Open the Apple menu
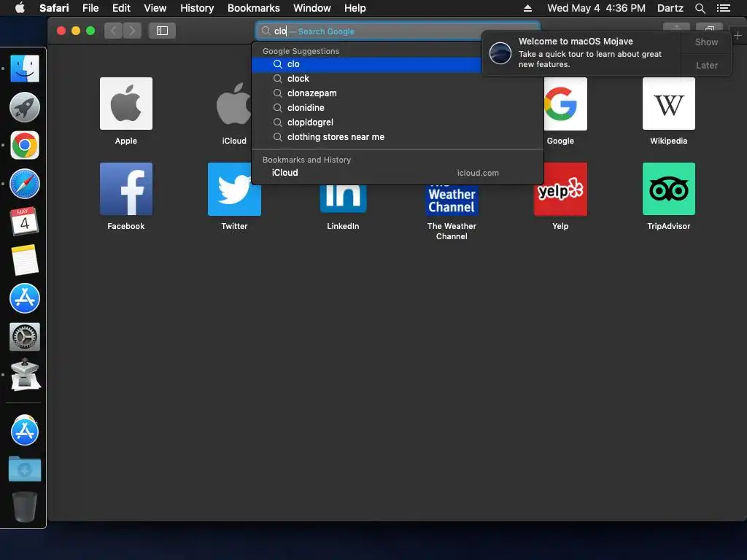The height and width of the screenshot is (560, 747). coord(20,8)
